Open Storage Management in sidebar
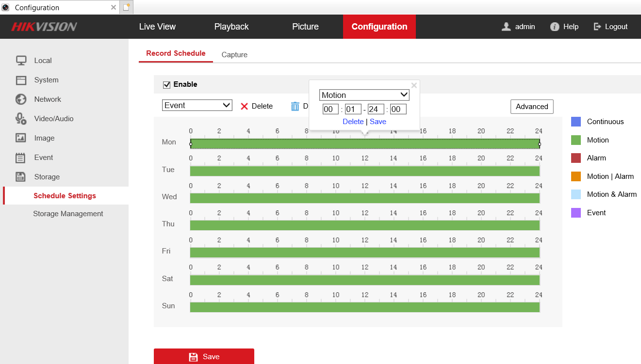This screenshot has width=641, height=364. point(68,214)
